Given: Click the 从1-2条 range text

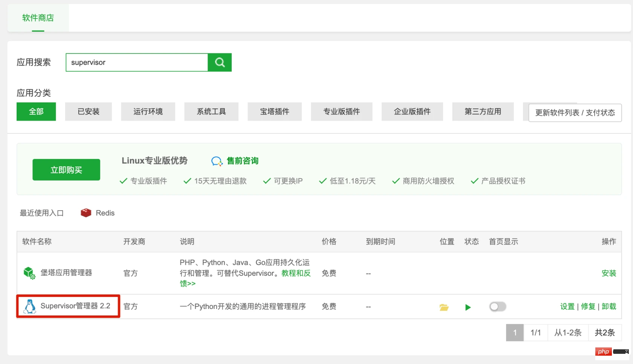Looking at the screenshot, I should click(568, 333).
